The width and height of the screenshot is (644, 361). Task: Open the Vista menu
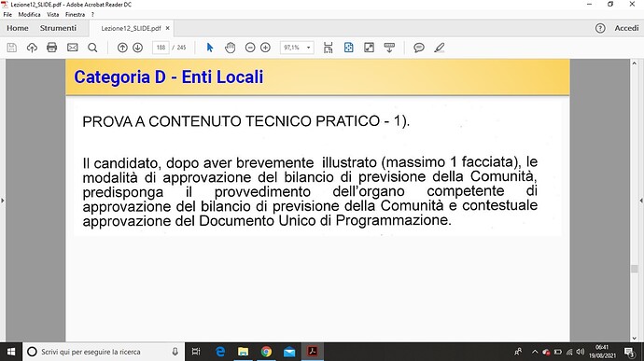point(52,14)
